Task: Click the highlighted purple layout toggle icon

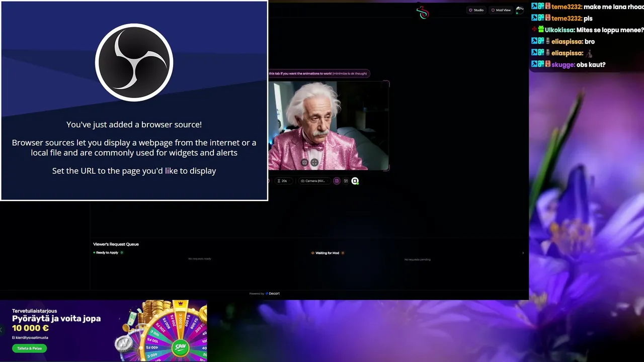Action: tap(337, 181)
